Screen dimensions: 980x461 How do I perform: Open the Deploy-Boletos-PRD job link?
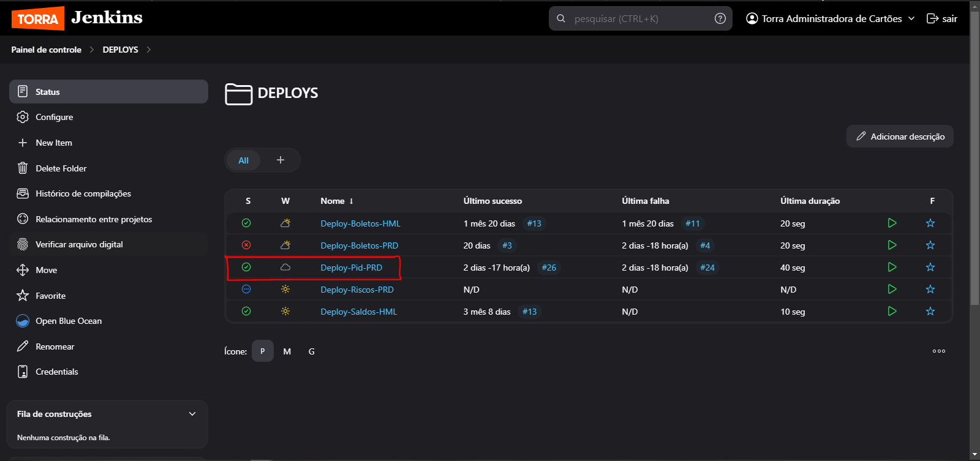[x=359, y=245]
